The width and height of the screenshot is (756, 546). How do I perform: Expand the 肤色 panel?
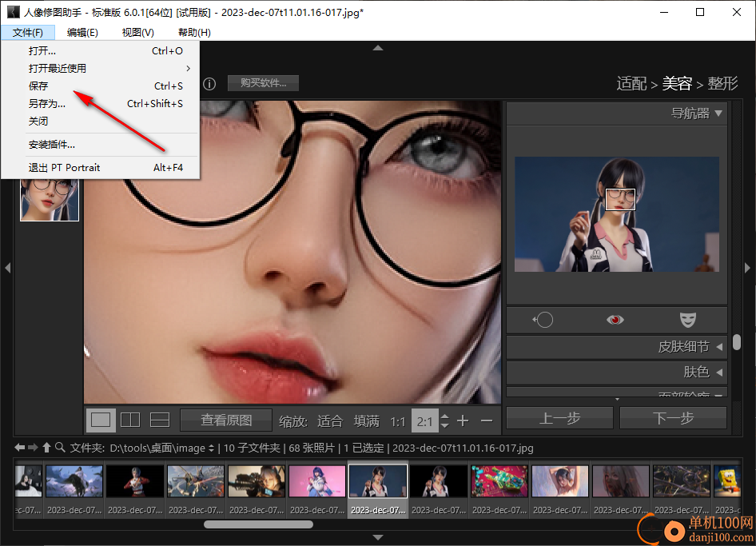click(x=617, y=372)
